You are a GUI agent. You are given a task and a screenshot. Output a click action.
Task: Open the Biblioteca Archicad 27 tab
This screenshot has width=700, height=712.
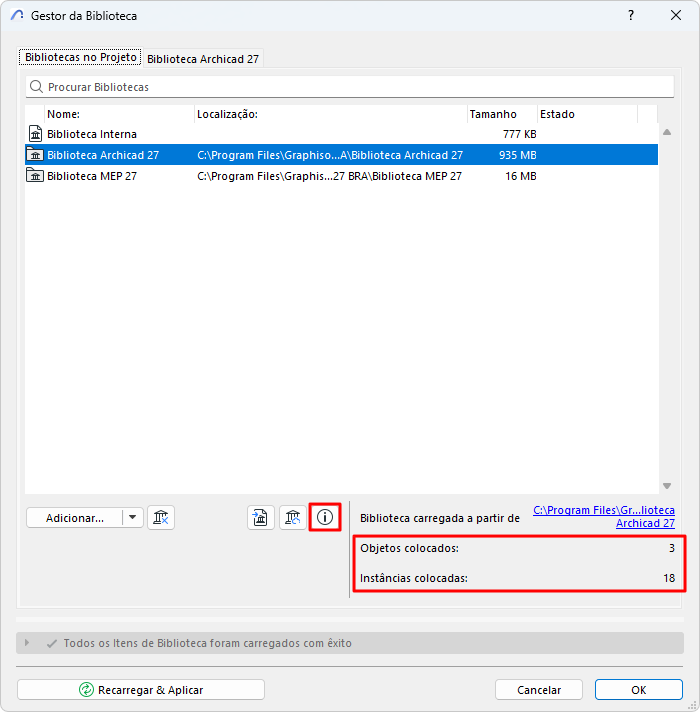pyautogui.click(x=203, y=59)
